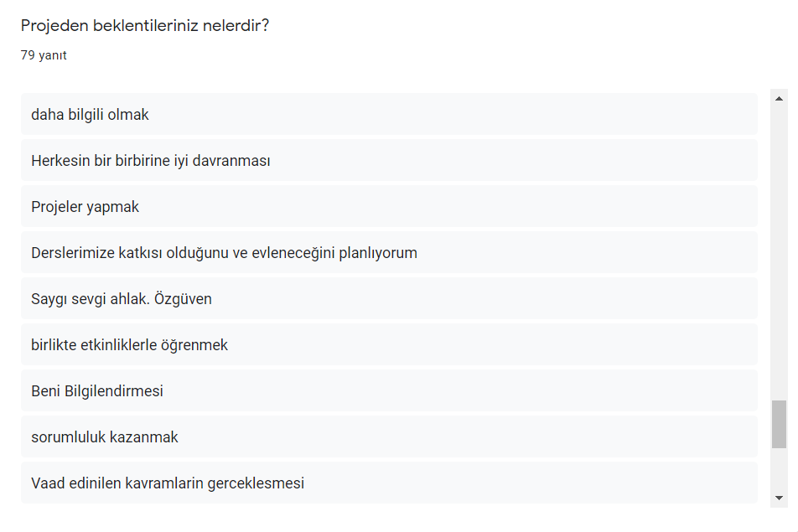This screenshot has width=798, height=532.
Task: Click the scrollbar track below the thumb
Action: 779,469
